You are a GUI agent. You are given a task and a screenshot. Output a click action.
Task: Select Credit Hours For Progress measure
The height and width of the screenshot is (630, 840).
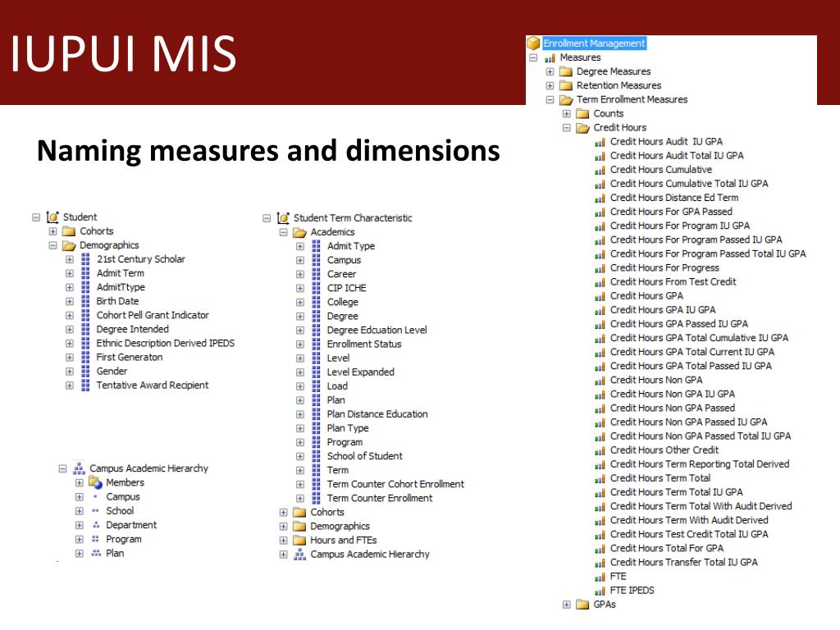(x=664, y=268)
